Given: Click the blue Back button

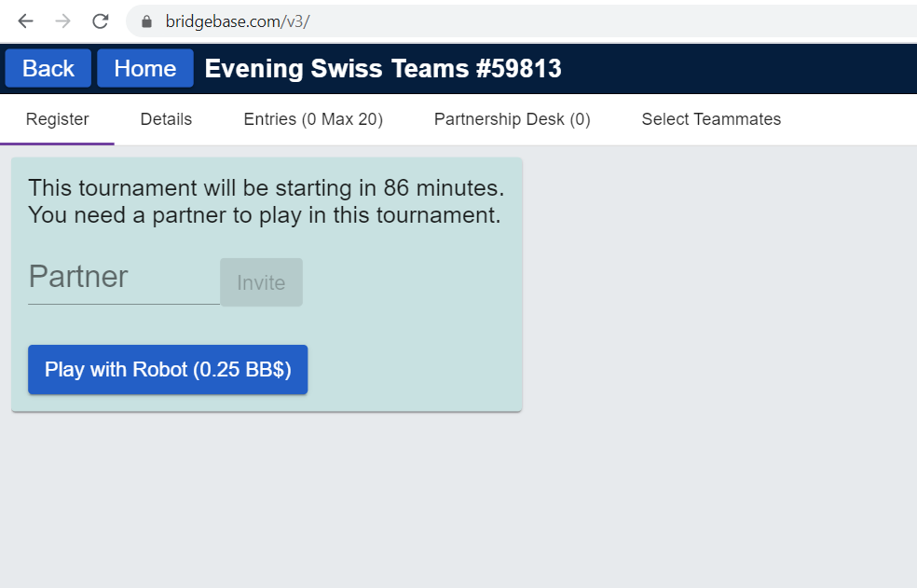Looking at the screenshot, I should click(48, 68).
